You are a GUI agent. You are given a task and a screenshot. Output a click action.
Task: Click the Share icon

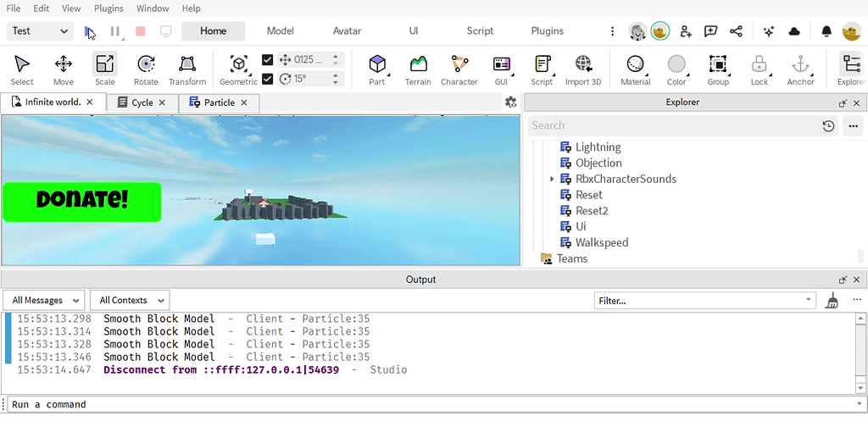(737, 31)
